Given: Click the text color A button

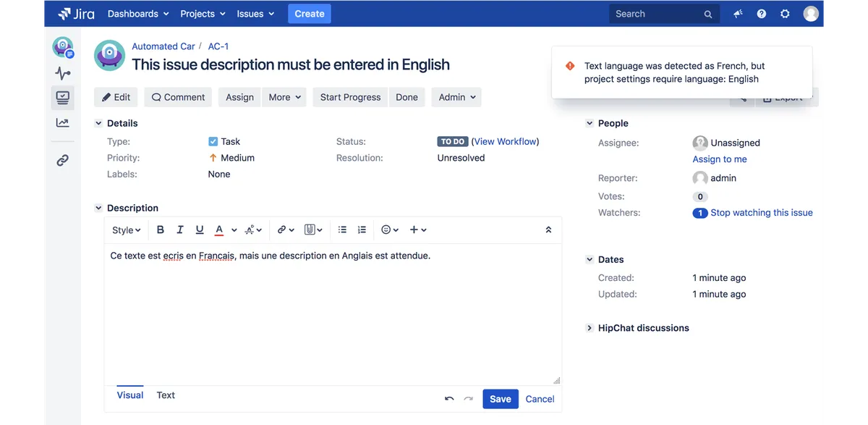Looking at the screenshot, I should pos(219,230).
